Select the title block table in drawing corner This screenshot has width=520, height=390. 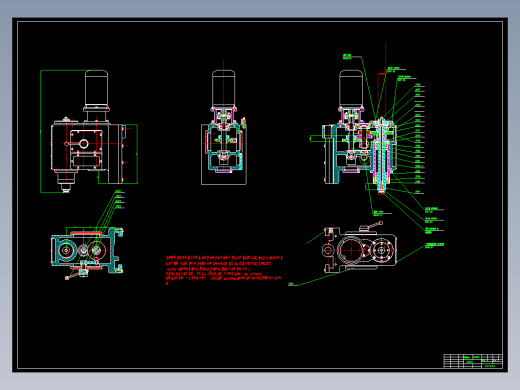click(473, 361)
